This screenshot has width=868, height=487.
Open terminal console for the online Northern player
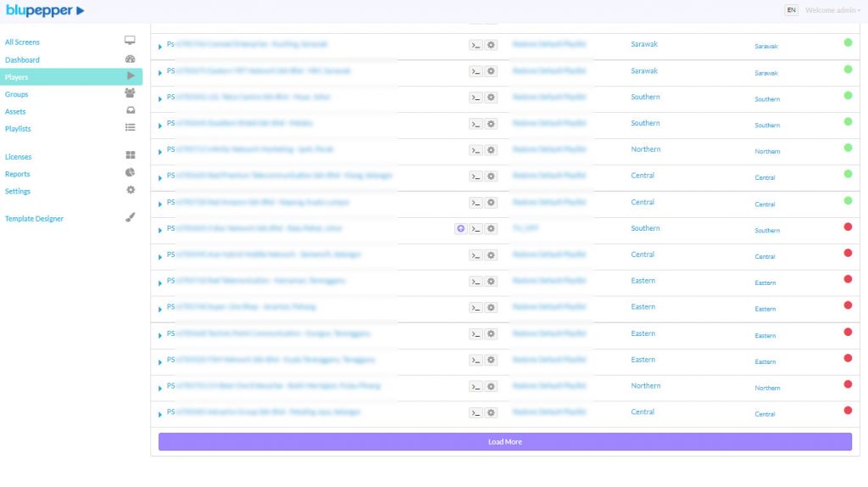coord(476,150)
